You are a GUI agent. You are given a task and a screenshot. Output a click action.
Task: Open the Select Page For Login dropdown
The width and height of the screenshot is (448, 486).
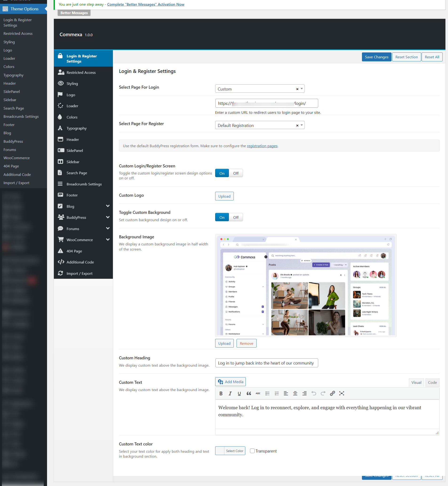[301, 89]
